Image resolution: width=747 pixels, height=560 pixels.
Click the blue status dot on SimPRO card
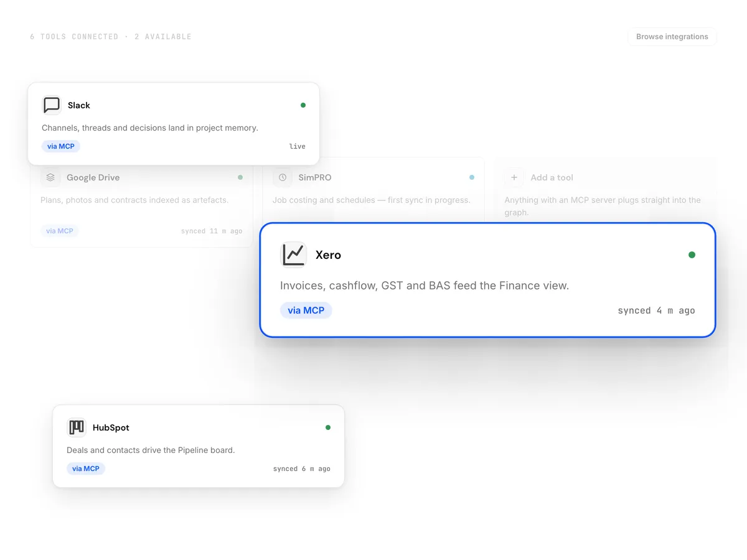(472, 177)
